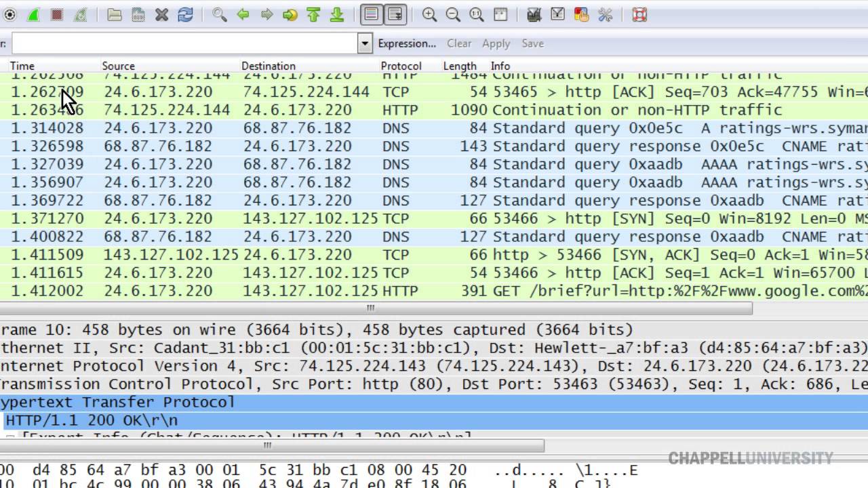Select the HTTP GET /brief packet at 1.412002

pyautogui.click(x=434, y=291)
